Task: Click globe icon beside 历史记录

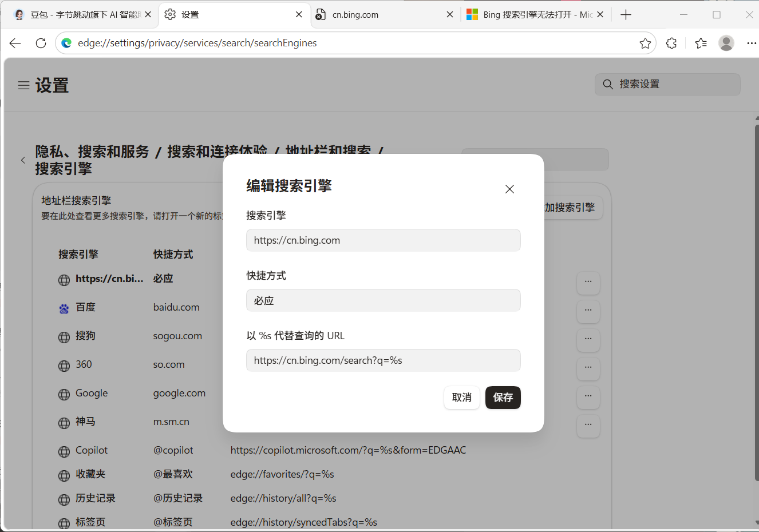Action: pyautogui.click(x=64, y=499)
